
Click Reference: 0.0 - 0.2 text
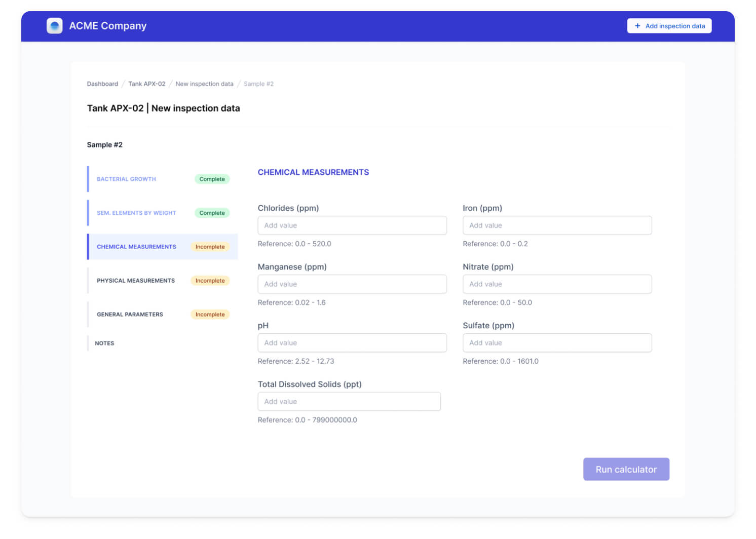tap(495, 244)
